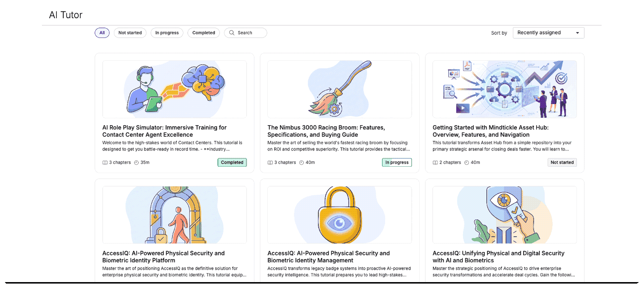
Task: Open the Recently assigned sort dropdown
Action: pos(548,33)
